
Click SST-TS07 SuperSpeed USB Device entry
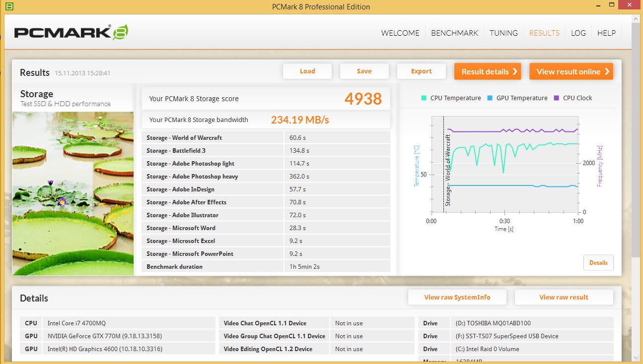click(x=507, y=336)
